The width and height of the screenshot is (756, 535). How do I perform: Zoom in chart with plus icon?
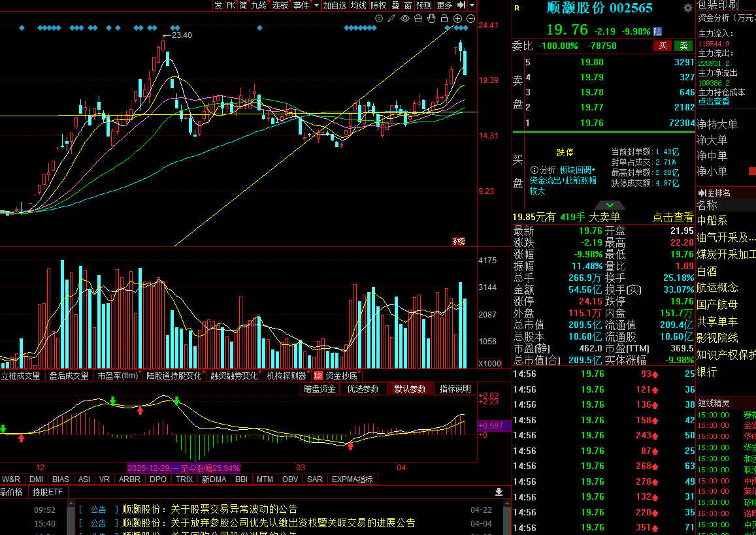pos(457,19)
